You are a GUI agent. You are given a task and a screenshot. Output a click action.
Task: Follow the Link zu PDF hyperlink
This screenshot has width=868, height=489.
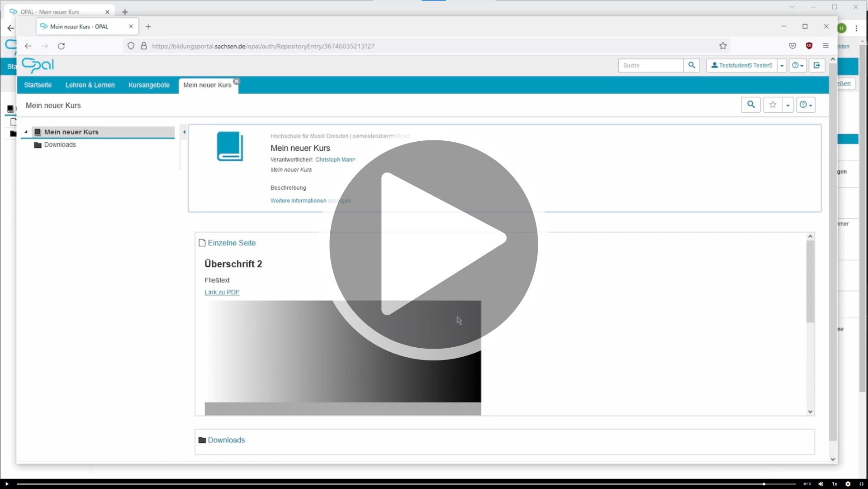222,292
